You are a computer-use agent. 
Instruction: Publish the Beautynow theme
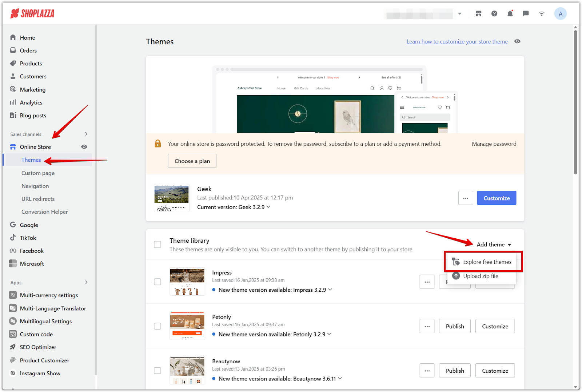[x=455, y=371]
